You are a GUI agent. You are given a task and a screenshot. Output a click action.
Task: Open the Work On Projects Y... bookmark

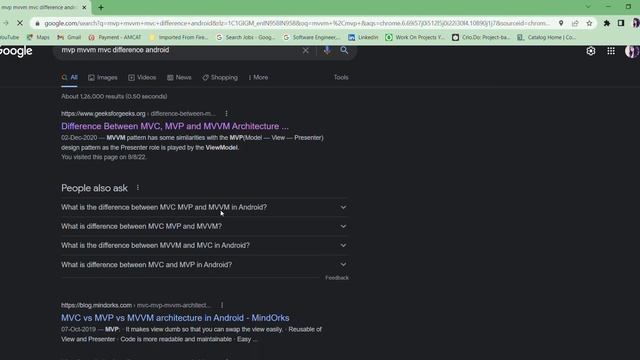coord(415,37)
